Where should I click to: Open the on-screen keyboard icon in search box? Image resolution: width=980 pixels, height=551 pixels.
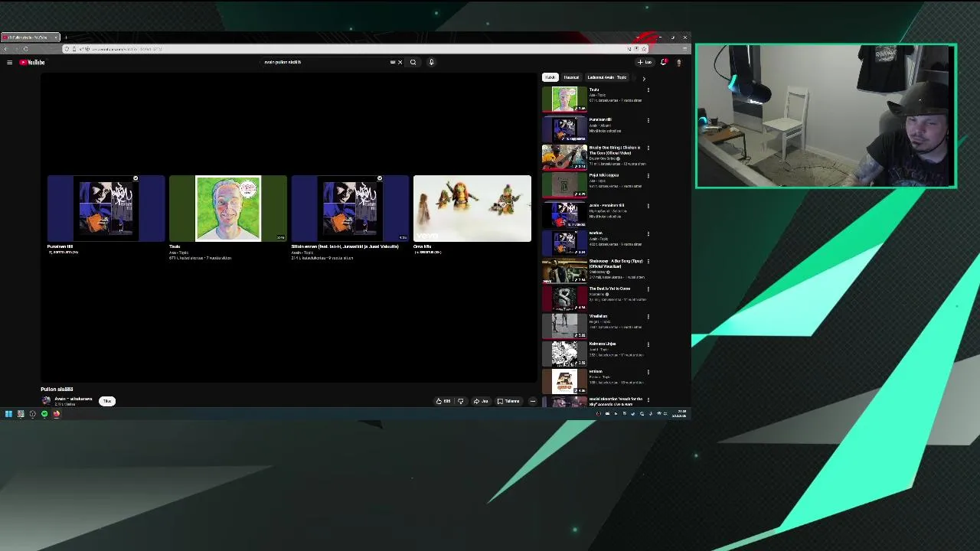(393, 62)
